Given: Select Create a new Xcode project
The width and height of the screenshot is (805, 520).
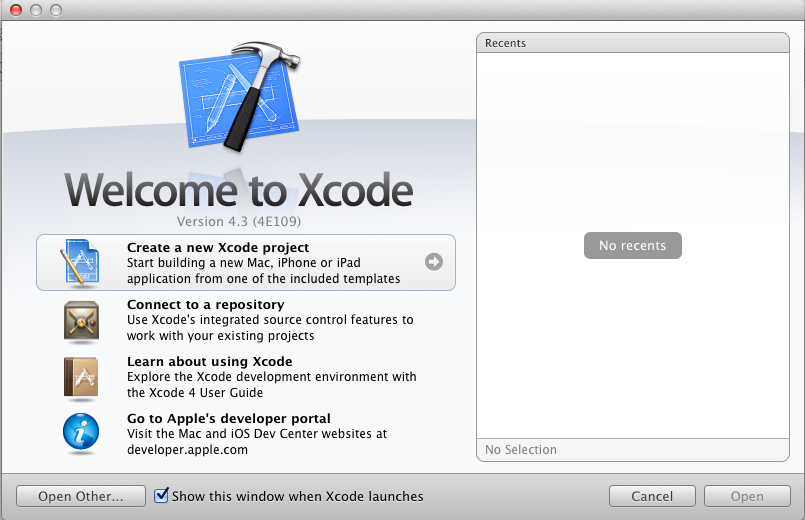Looking at the screenshot, I should 246,262.
